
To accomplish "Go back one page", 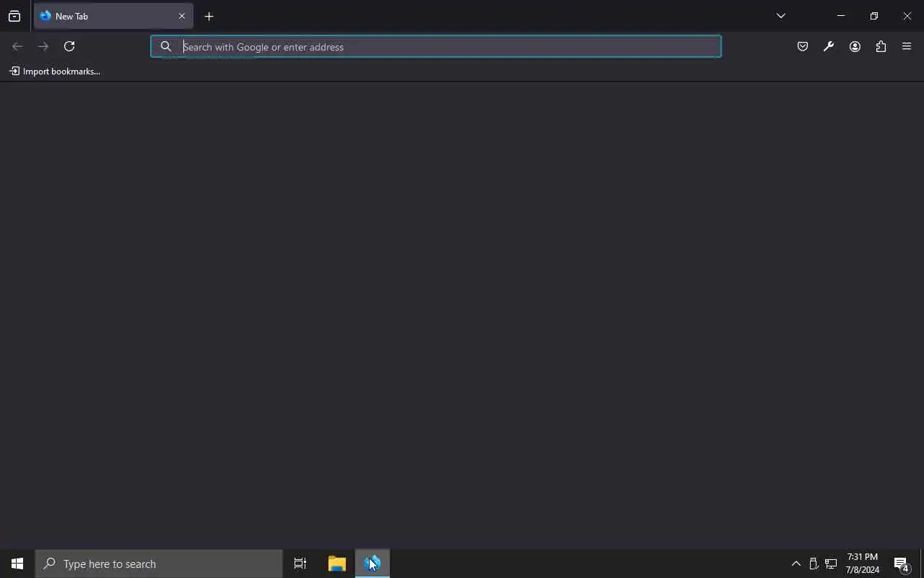I will [x=17, y=46].
